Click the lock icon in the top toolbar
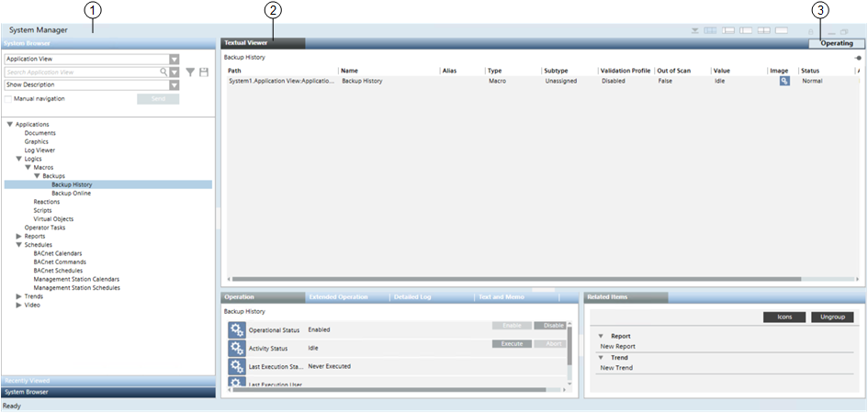 [810, 31]
